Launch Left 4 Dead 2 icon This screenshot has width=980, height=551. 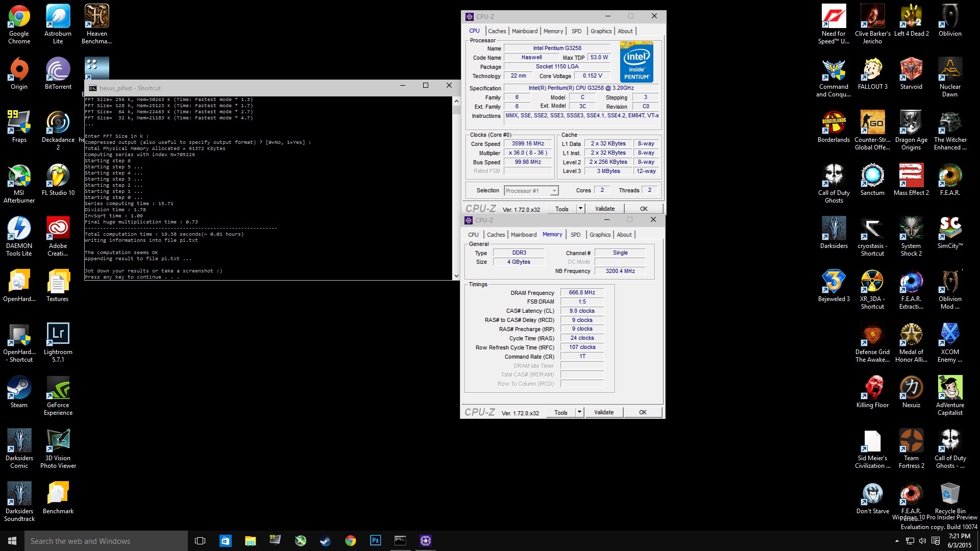click(x=911, y=20)
